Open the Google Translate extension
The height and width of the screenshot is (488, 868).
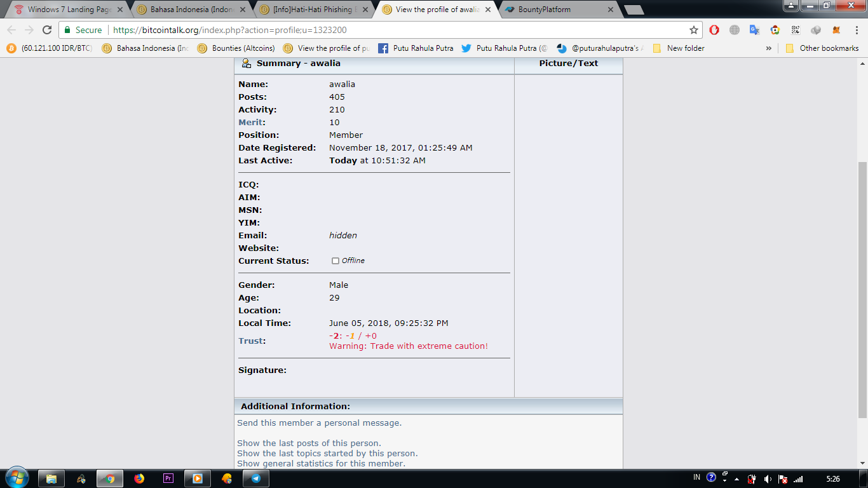click(x=755, y=30)
